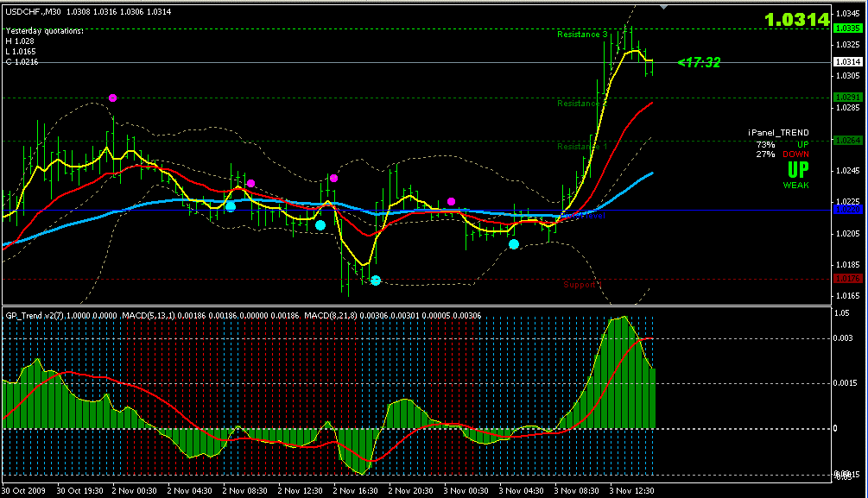
Task: Click the MACD(8,21,8) indicator values text
Action: (x=392, y=315)
